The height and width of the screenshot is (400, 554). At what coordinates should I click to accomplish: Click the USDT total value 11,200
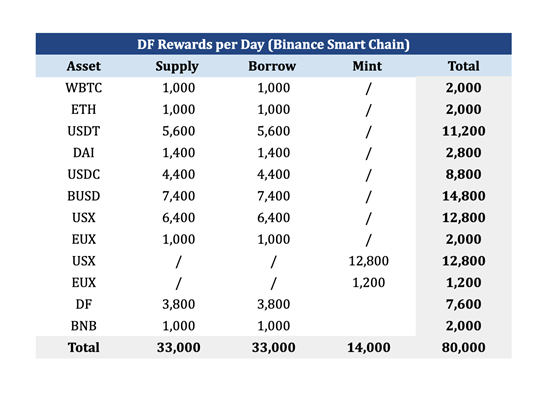click(x=464, y=131)
